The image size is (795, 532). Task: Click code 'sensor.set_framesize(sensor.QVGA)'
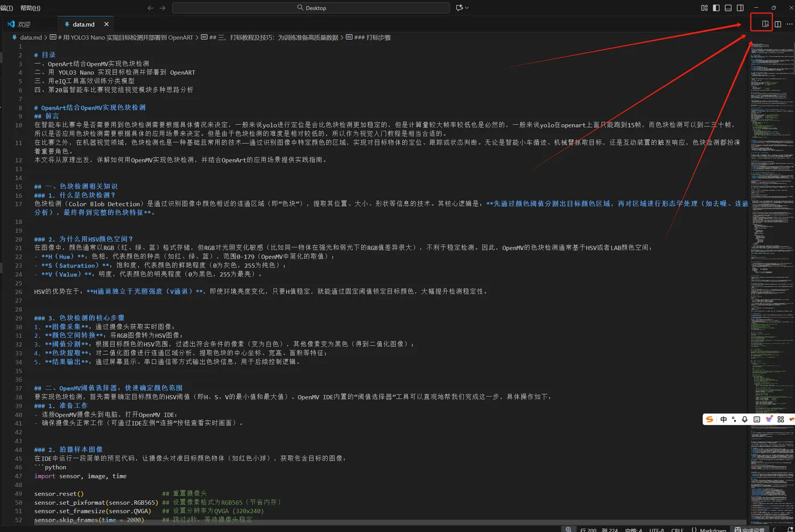pos(93,511)
